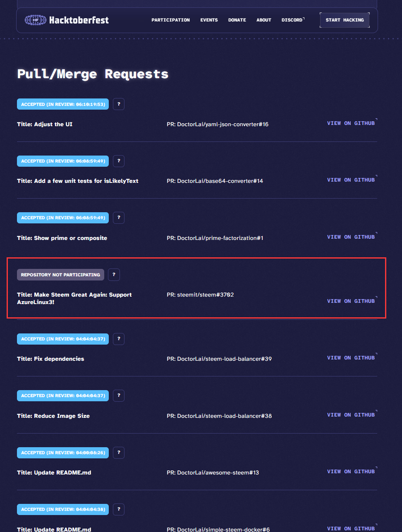Click question mark for base64-converter#14 status
Viewport: 402px width, 532px height.
pos(119,161)
